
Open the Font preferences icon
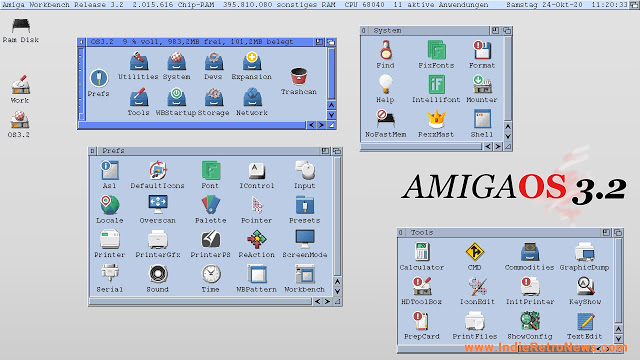tap(211, 170)
